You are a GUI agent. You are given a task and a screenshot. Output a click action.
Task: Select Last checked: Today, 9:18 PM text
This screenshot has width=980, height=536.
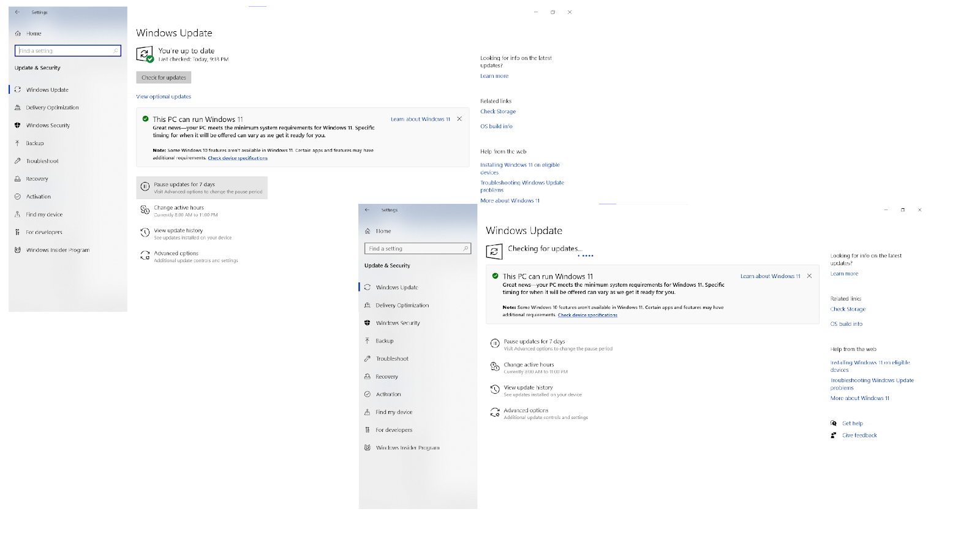click(193, 59)
